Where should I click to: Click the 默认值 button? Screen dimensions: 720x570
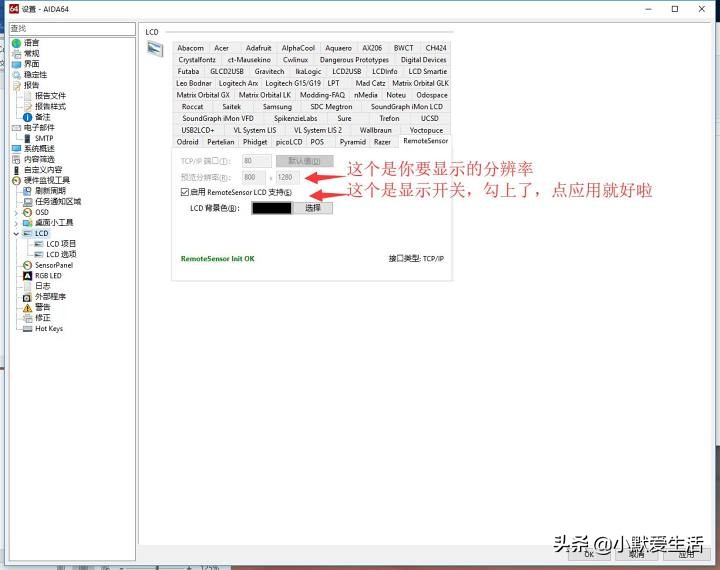click(304, 161)
